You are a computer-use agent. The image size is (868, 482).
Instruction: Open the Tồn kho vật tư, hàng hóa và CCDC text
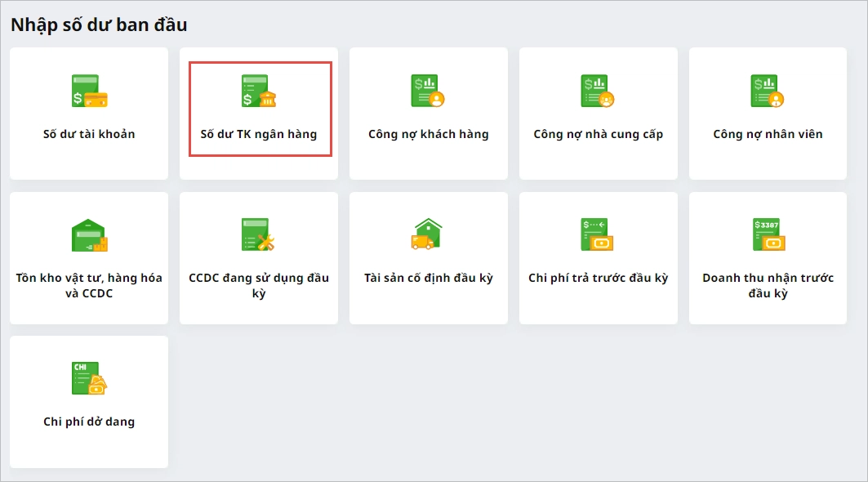89,285
